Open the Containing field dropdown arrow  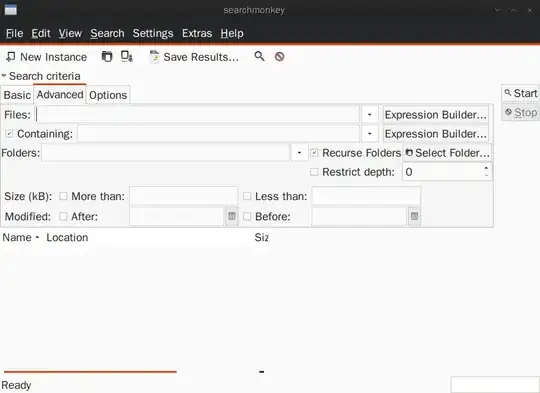point(370,133)
